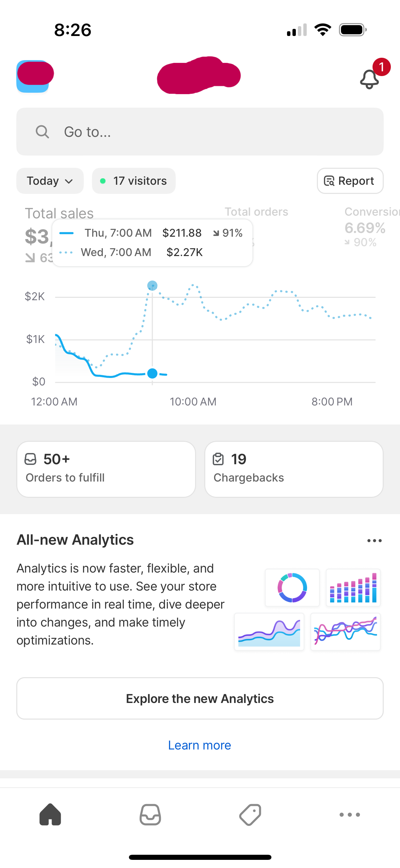Open All-new Analytics card options menu

point(375,540)
